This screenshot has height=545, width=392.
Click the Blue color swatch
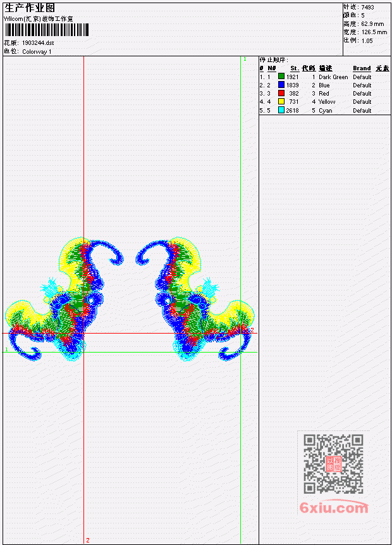pos(281,84)
